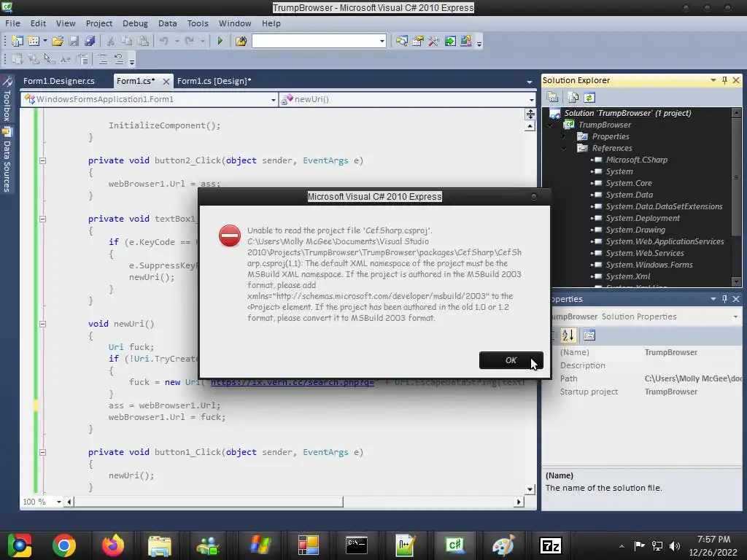Click the Extension Manager toolbar icon
This screenshot has width=747, height=560.
466,41
